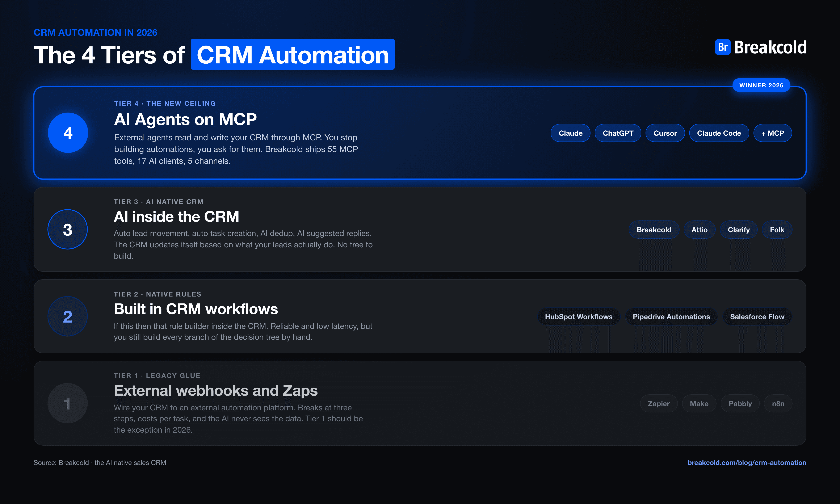
Task: Click the Source: Breakcold footer text
Action: point(100,463)
